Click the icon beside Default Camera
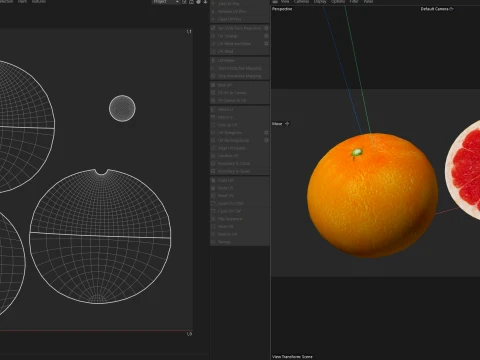Viewport: 480px width, 360px height. click(x=452, y=9)
